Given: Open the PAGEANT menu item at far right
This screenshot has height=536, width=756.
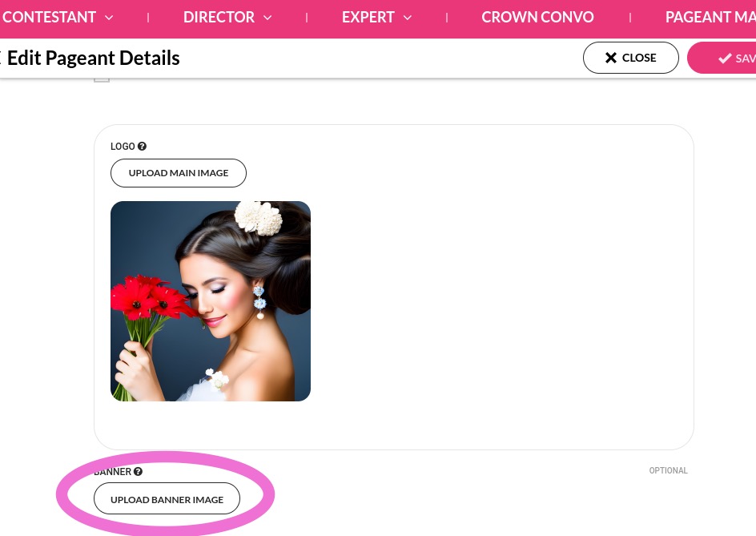Looking at the screenshot, I should click(x=710, y=18).
